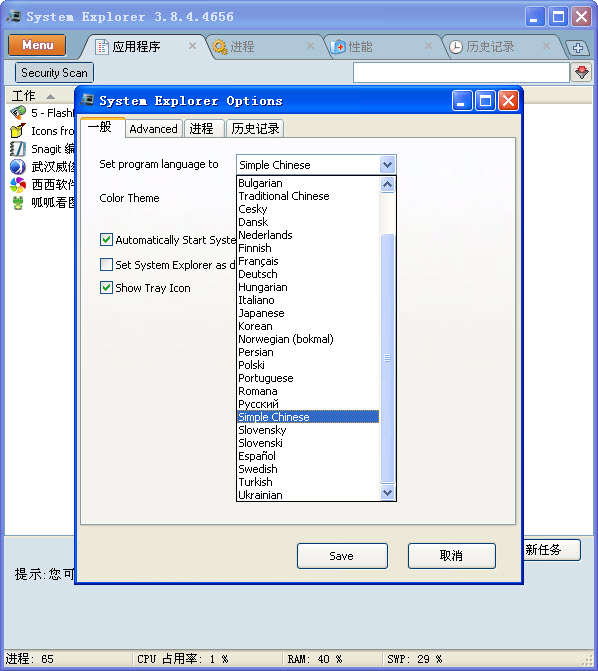Click the 取消 cancel button
The height and width of the screenshot is (671, 598).
click(x=452, y=556)
